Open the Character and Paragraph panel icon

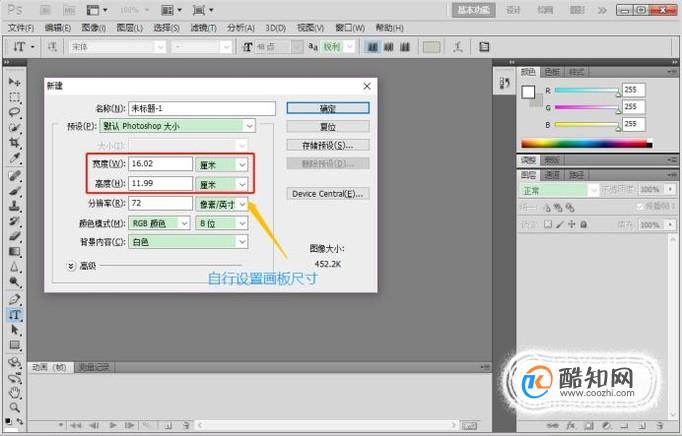[x=484, y=47]
